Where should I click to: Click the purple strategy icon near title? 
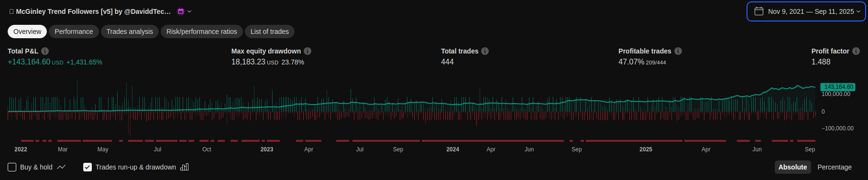click(181, 11)
